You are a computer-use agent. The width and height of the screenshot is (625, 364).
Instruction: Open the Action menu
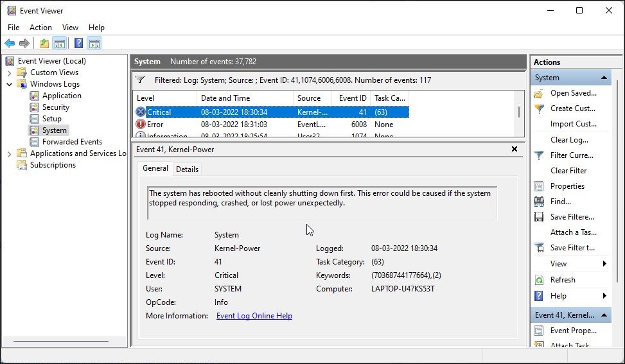click(40, 28)
